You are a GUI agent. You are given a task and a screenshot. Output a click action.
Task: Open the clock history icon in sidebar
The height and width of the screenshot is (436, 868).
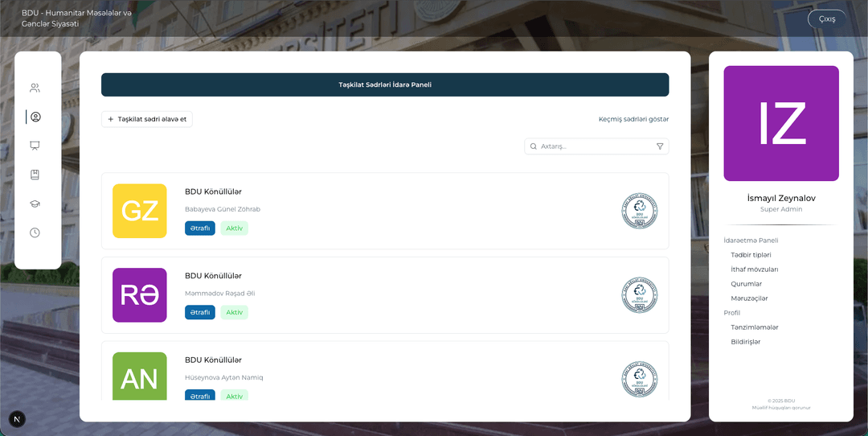click(35, 232)
